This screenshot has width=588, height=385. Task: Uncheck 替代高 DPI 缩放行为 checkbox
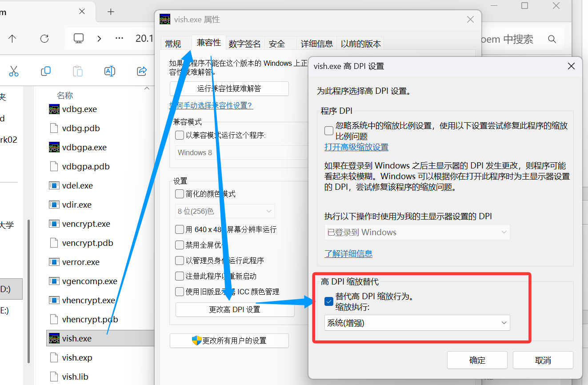329,301
